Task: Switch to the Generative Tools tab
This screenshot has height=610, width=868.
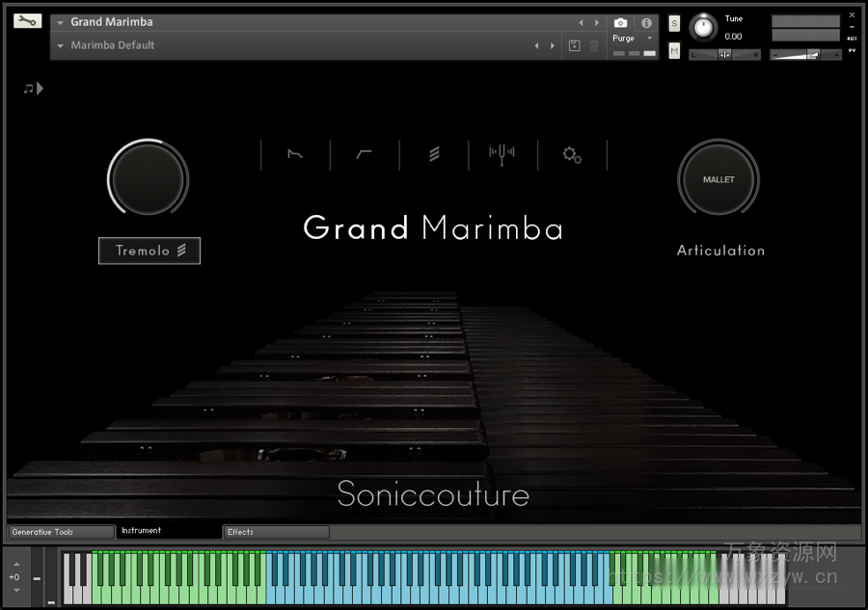Action: pos(60,531)
